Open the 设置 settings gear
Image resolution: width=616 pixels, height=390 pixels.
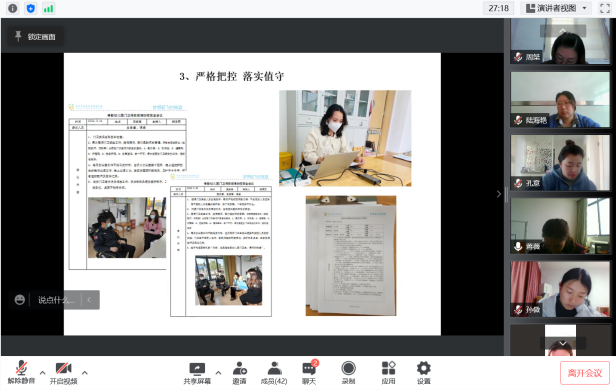[x=424, y=372]
